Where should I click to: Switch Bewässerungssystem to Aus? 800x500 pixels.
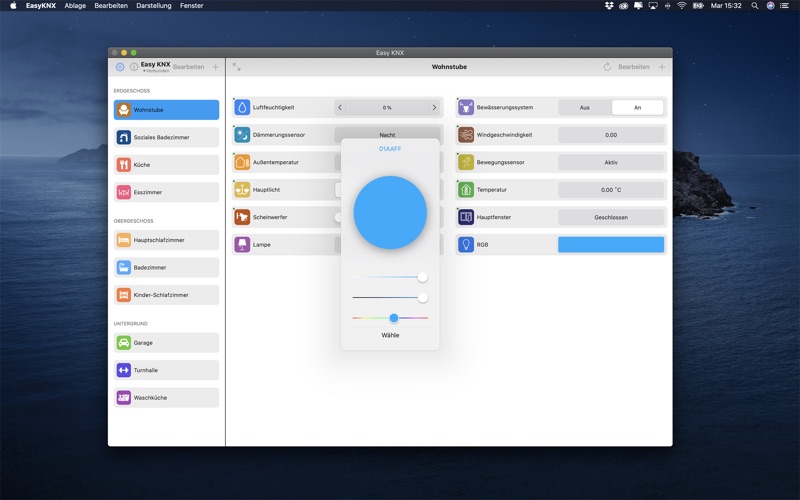click(x=585, y=108)
